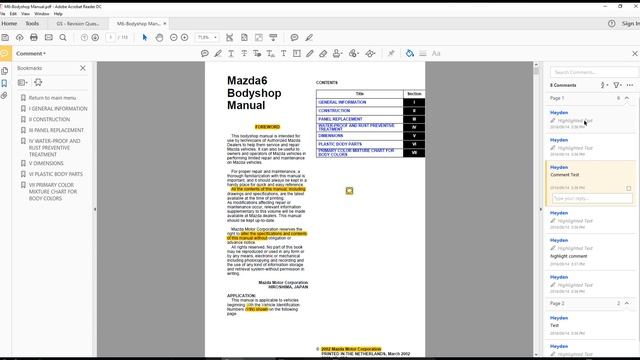The width and height of the screenshot is (640, 360).
Task: Click the checkbox on Comment Test entry
Action: [x=629, y=188]
